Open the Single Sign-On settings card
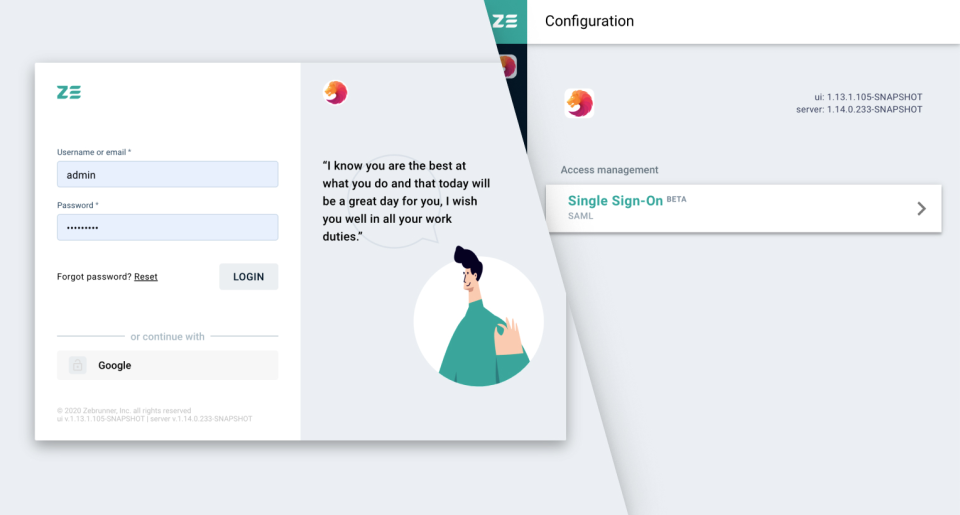This screenshot has width=960, height=515. [743, 208]
